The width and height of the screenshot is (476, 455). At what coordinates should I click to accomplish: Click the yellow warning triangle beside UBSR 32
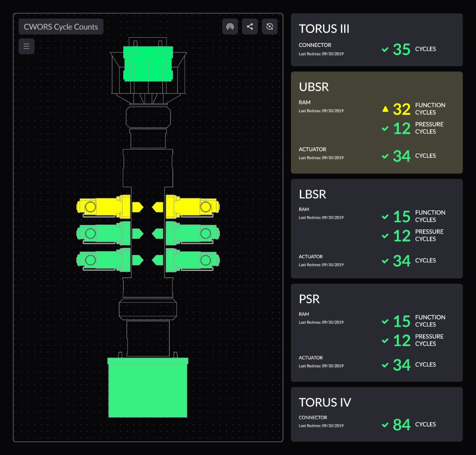(x=385, y=109)
